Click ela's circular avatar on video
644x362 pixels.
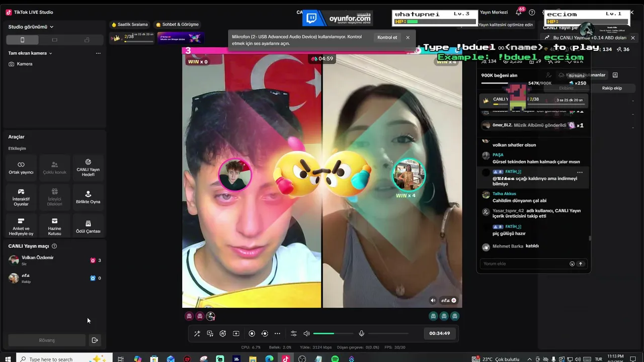point(409,175)
